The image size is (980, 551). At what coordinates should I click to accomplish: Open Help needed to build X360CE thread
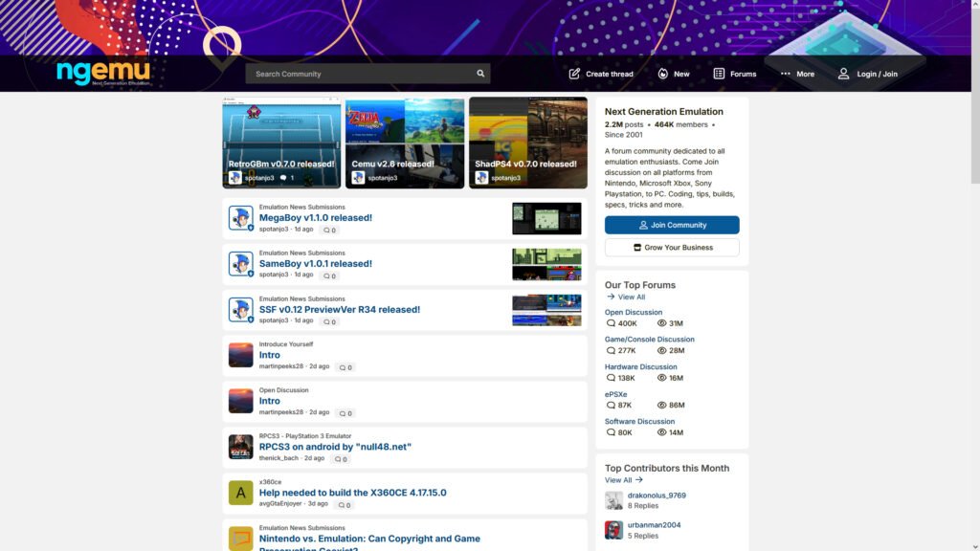(x=352, y=493)
